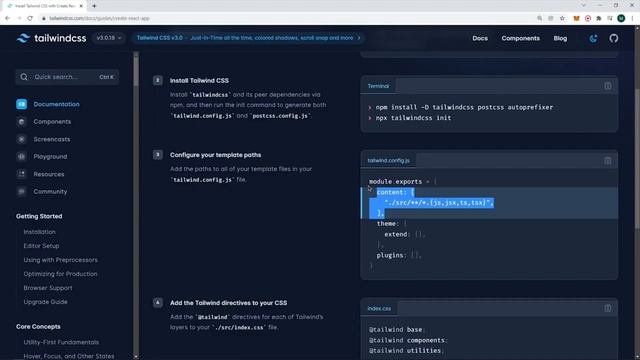
Task: Open Playground from sidebar text
Action: (50, 156)
